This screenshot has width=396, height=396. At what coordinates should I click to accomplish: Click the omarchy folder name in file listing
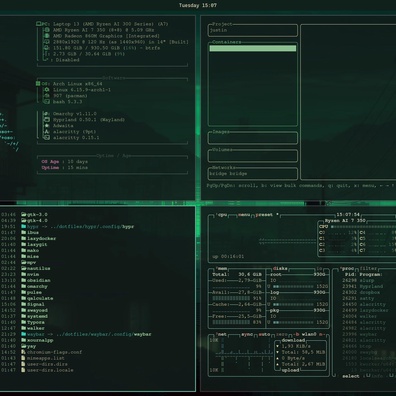click(x=37, y=286)
